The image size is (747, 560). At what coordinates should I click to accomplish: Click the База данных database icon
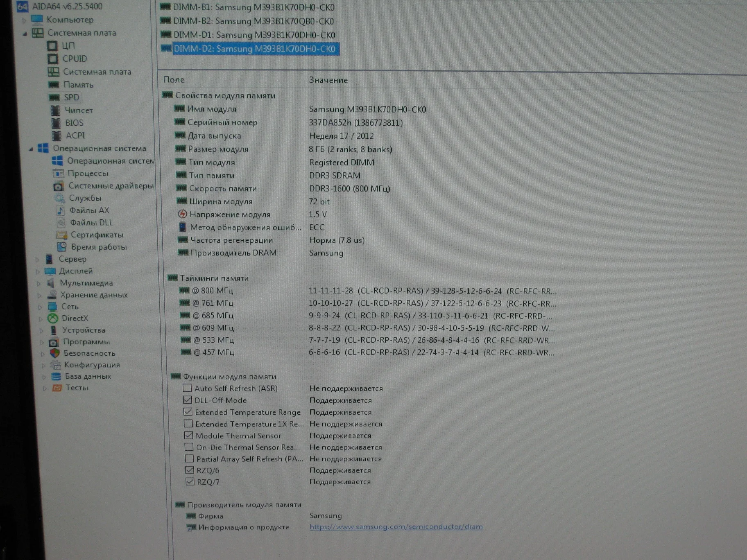(x=56, y=376)
